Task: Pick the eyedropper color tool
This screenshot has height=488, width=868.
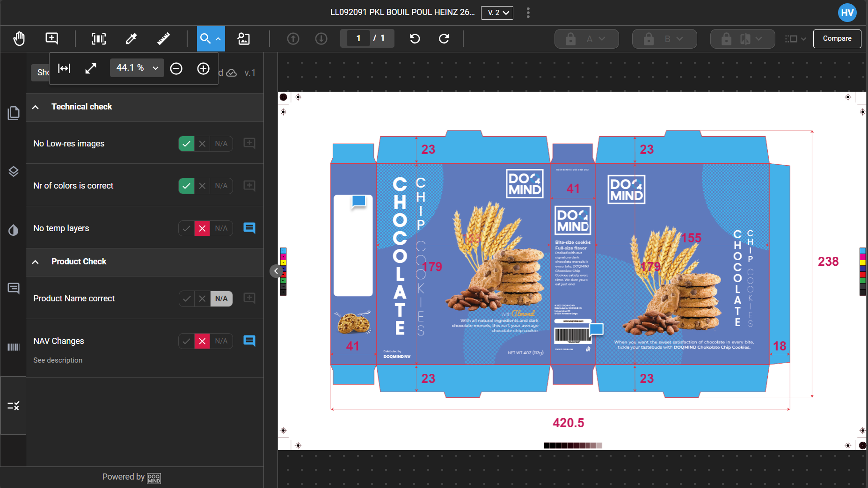Action: pos(131,38)
